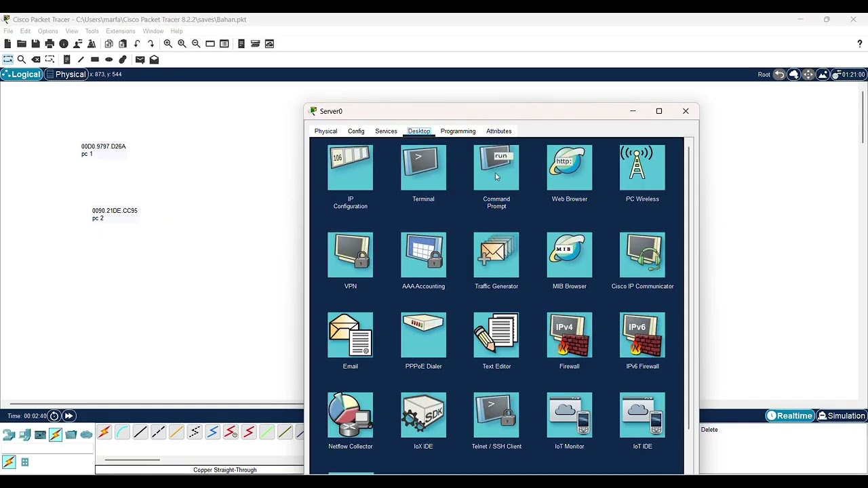Open the Telnet / SSH Client app
Screen dimensions: 868x488
[496, 415]
